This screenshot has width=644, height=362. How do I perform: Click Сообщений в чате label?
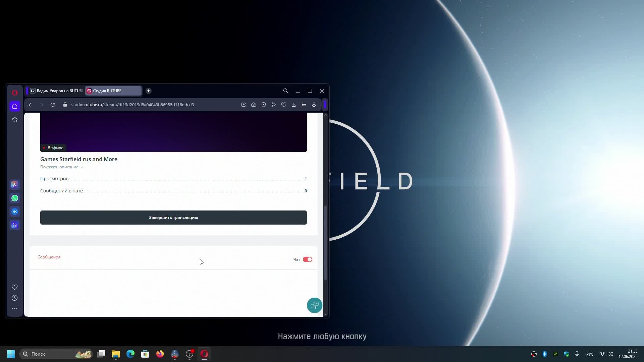click(61, 191)
